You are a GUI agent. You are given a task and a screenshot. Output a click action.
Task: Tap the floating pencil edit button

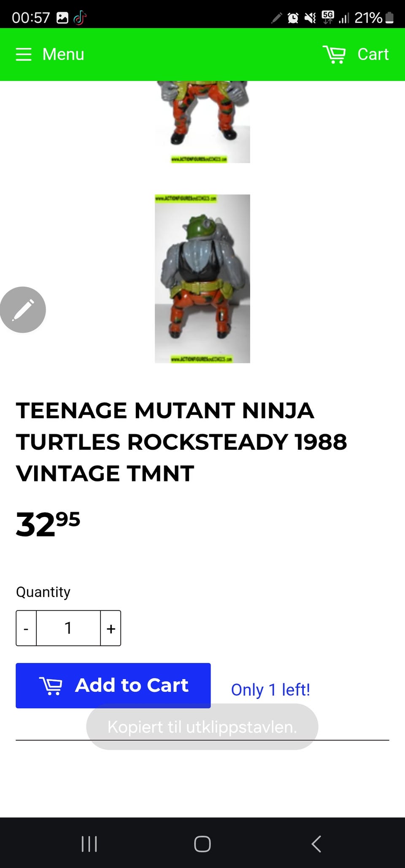click(x=23, y=310)
